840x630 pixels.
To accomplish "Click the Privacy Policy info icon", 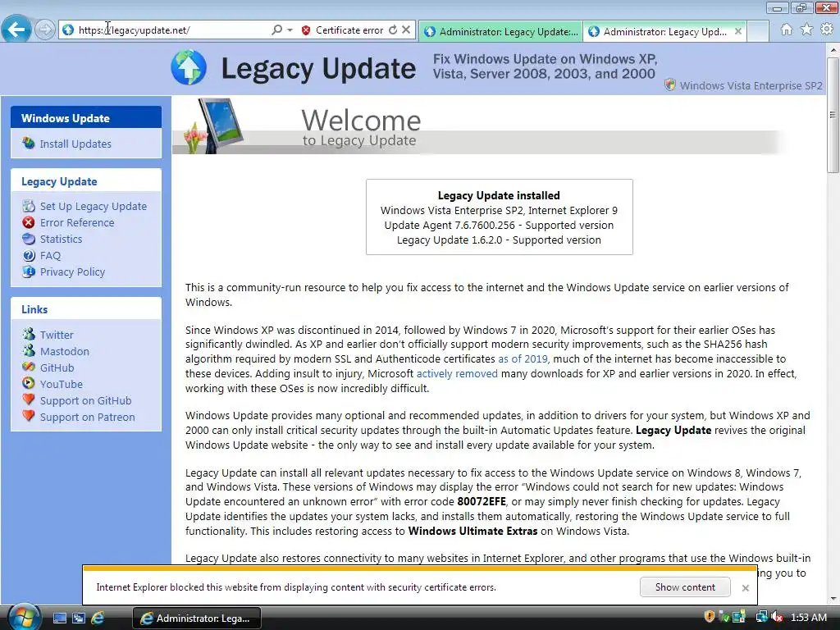I will click(29, 272).
